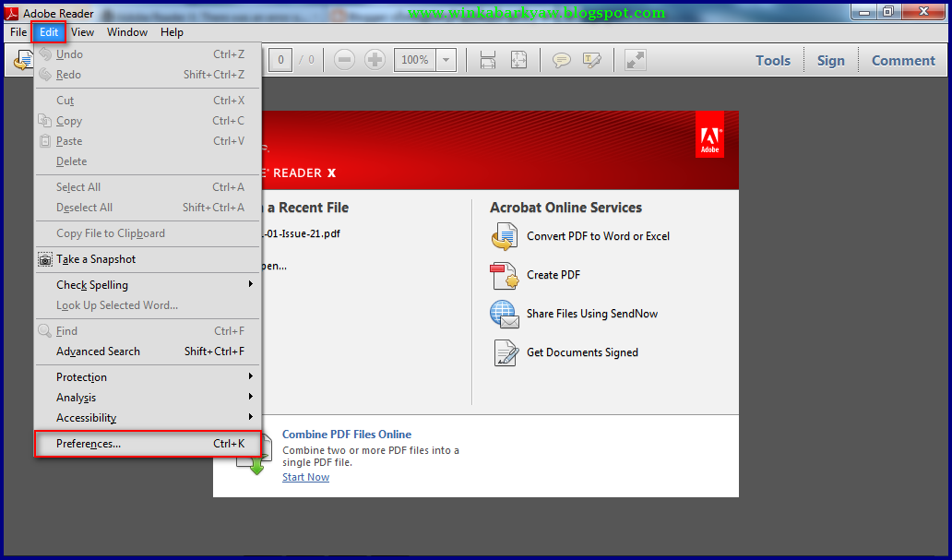952x560 pixels.
Task: Open recent file Issue-21.pdf
Action: click(x=301, y=233)
